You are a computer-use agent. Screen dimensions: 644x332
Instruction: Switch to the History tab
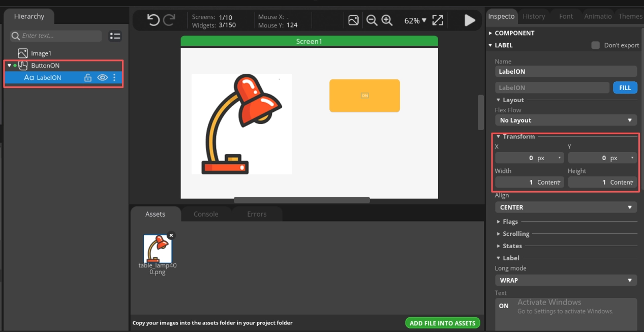pyautogui.click(x=534, y=16)
